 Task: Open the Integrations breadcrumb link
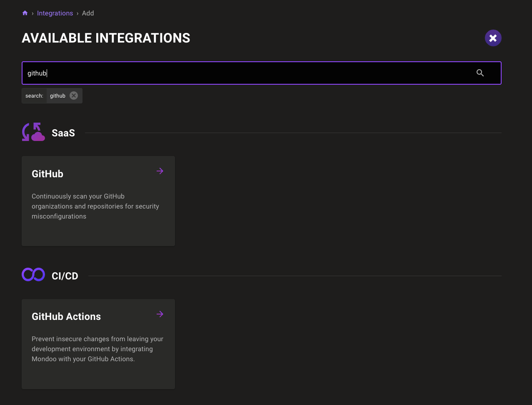point(55,13)
